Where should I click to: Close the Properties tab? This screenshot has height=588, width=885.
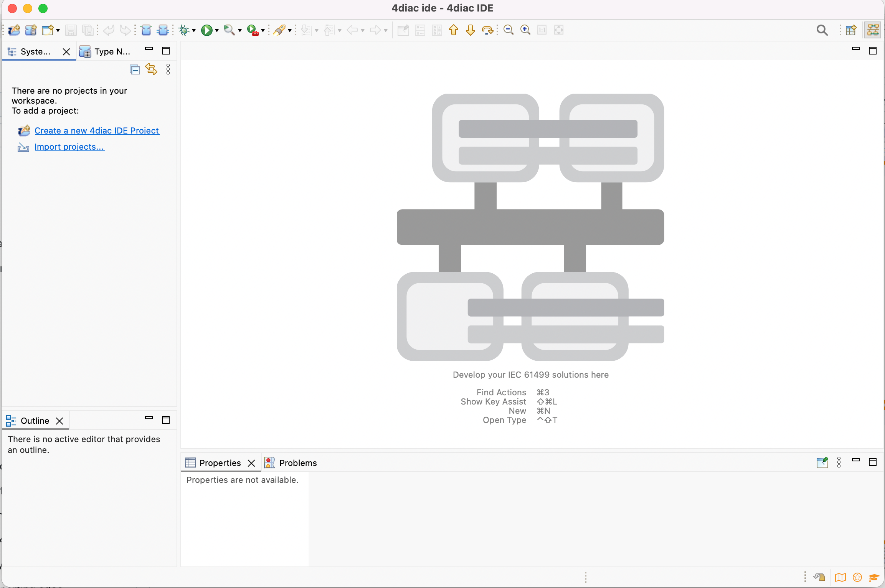(251, 463)
